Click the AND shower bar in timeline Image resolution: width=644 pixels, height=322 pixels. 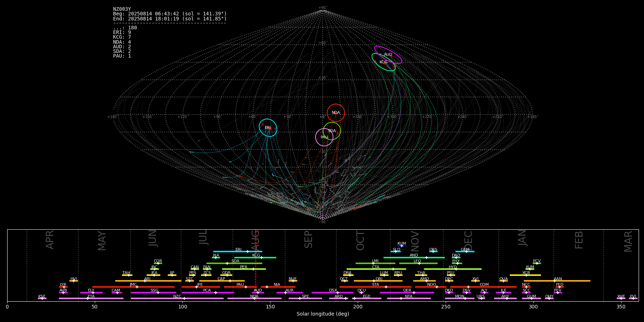pos(414,258)
